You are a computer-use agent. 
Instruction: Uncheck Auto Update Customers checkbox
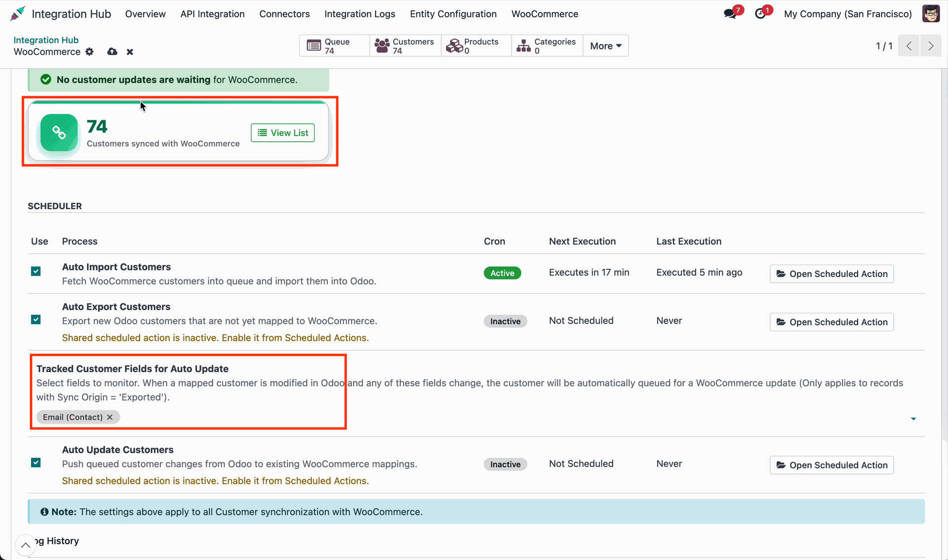[36, 463]
